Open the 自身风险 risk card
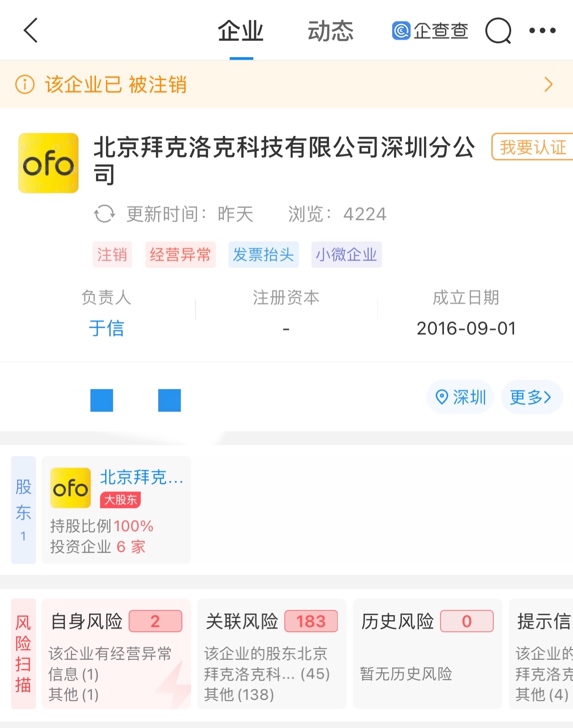573x728 pixels. 116,653
